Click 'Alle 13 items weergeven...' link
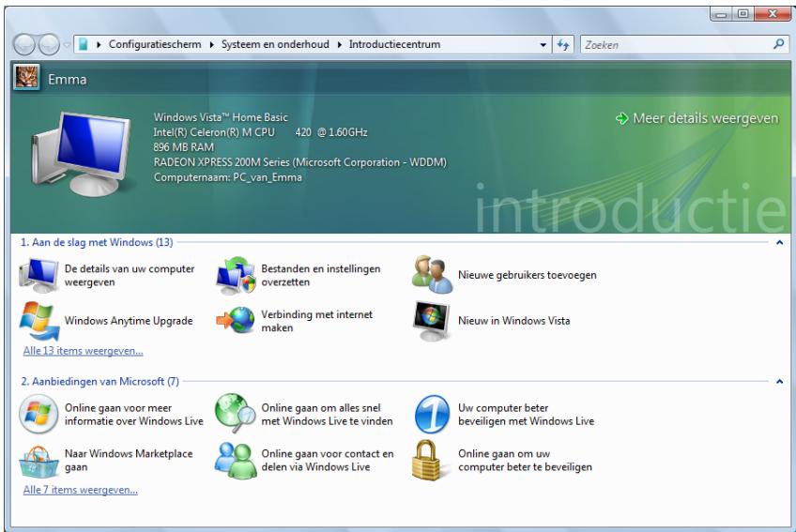The image size is (796, 532). click(83, 351)
